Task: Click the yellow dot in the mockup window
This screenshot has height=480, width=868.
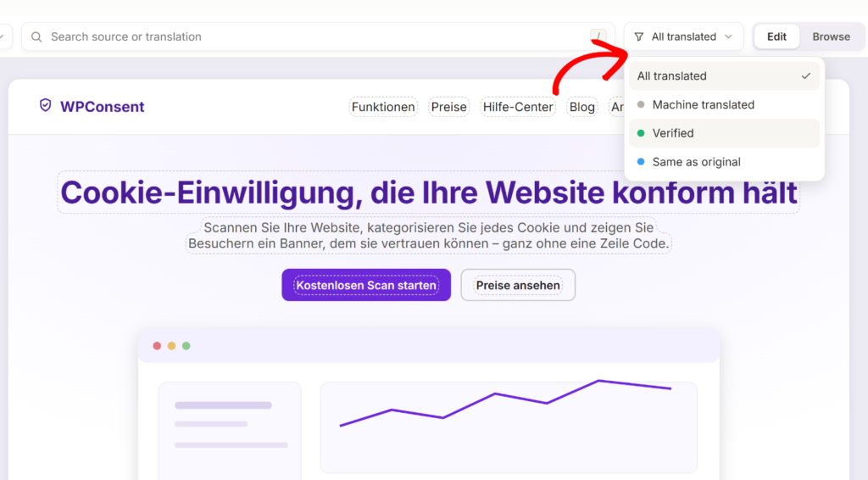Action: (171, 346)
